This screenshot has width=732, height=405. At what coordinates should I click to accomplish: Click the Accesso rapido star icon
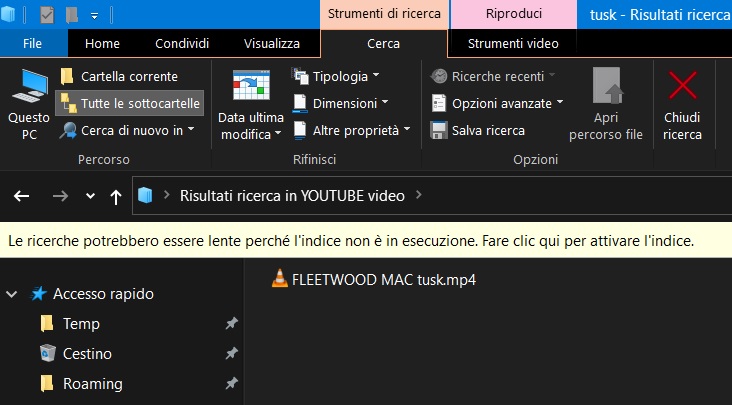38,293
